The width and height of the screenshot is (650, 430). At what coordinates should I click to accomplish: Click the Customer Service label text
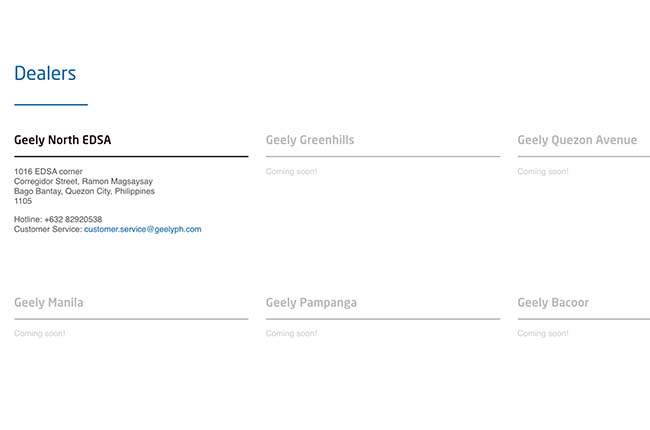pyautogui.click(x=48, y=229)
